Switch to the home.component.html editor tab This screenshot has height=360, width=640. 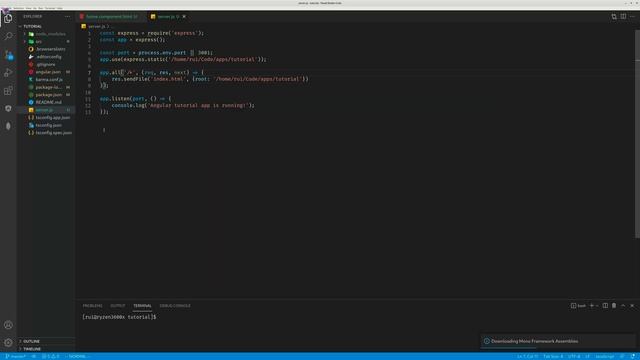111,16
